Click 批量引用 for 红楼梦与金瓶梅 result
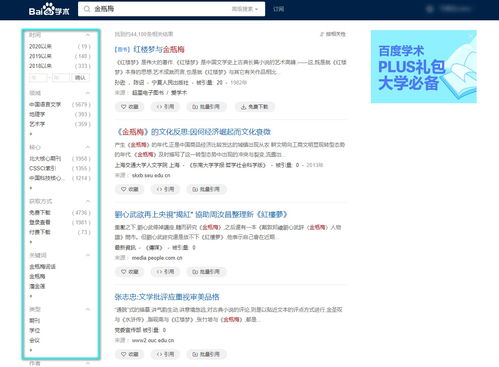Screen dimensions: 499x367 206,107
